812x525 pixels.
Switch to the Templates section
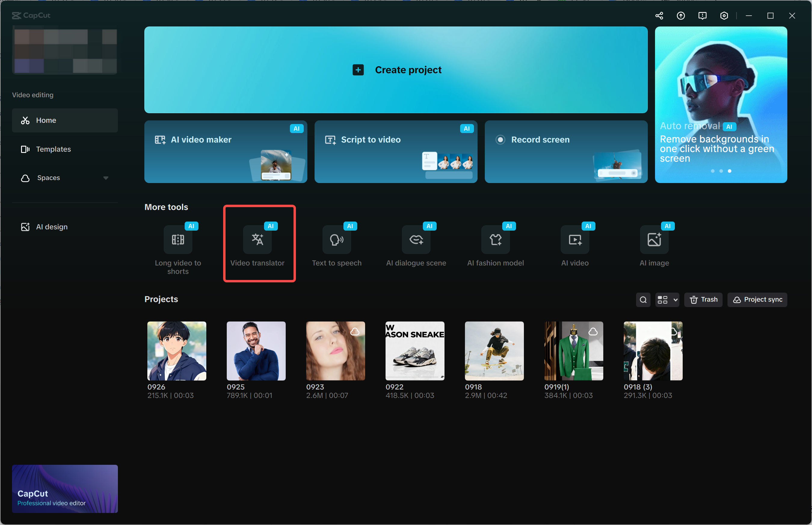click(65, 149)
